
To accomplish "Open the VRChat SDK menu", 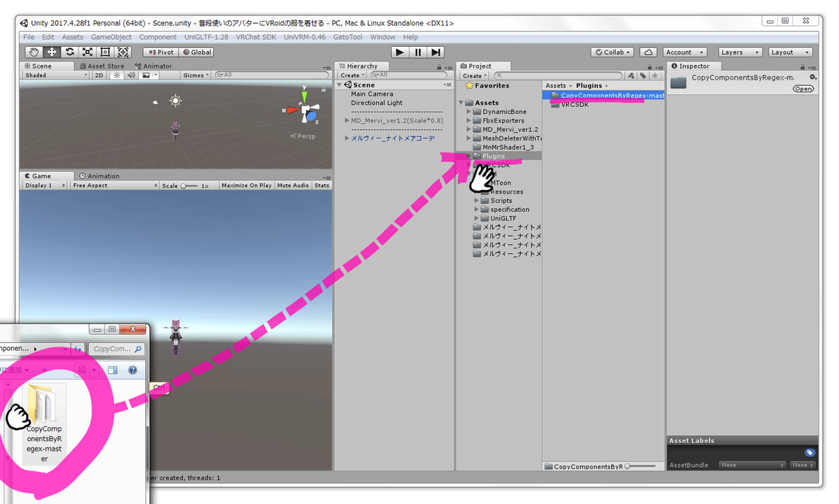I will point(257,37).
